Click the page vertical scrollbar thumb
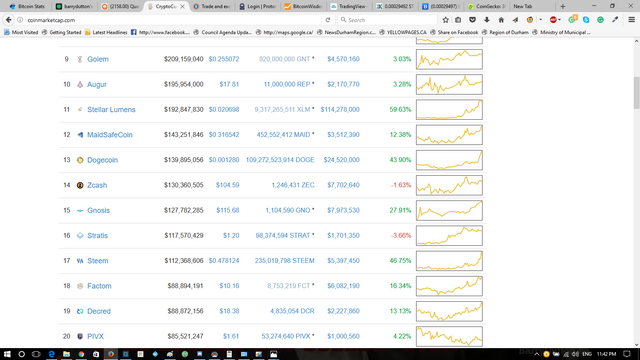Screen dimensions: 640x360 [x=636, y=92]
